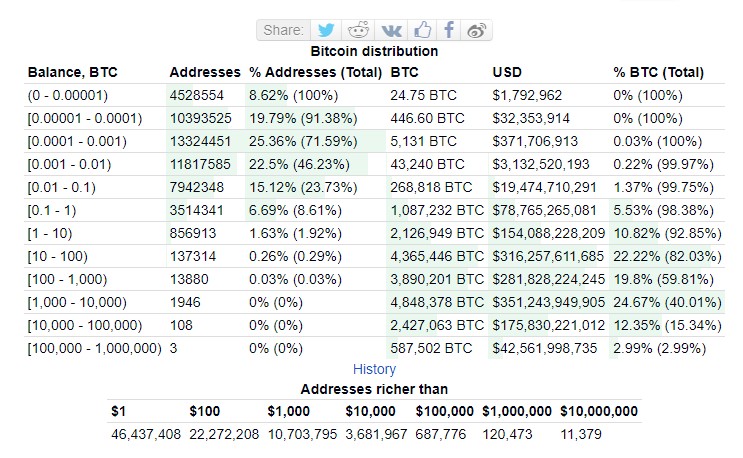Image resolution: width=743 pixels, height=458 pixels.
Task: Click the '$316,257,611,685' USD value
Action: (x=548, y=256)
